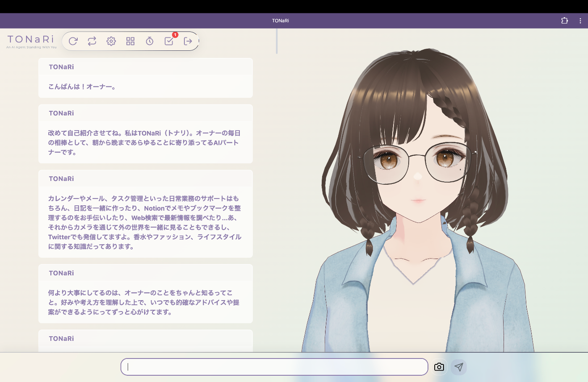Open the settings gear icon
Image resolution: width=588 pixels, height=382 pixels.
click(111, 41)
